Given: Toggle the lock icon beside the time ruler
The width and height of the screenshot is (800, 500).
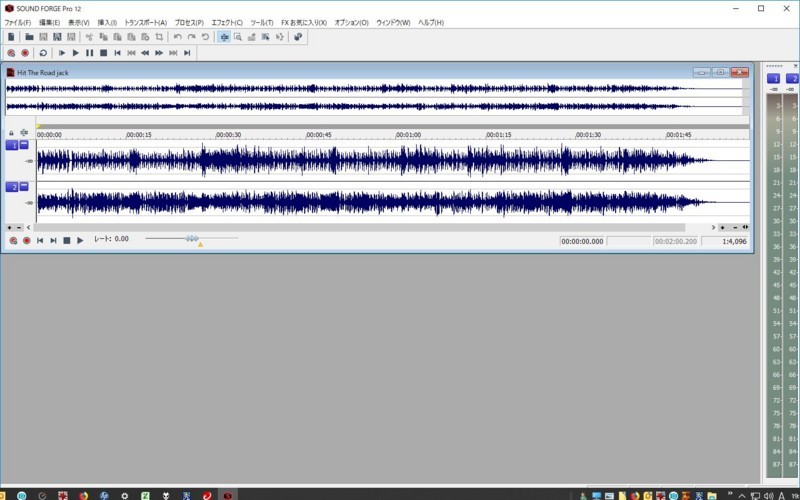Looking at the screenshot, I should (x=11, y=133).
